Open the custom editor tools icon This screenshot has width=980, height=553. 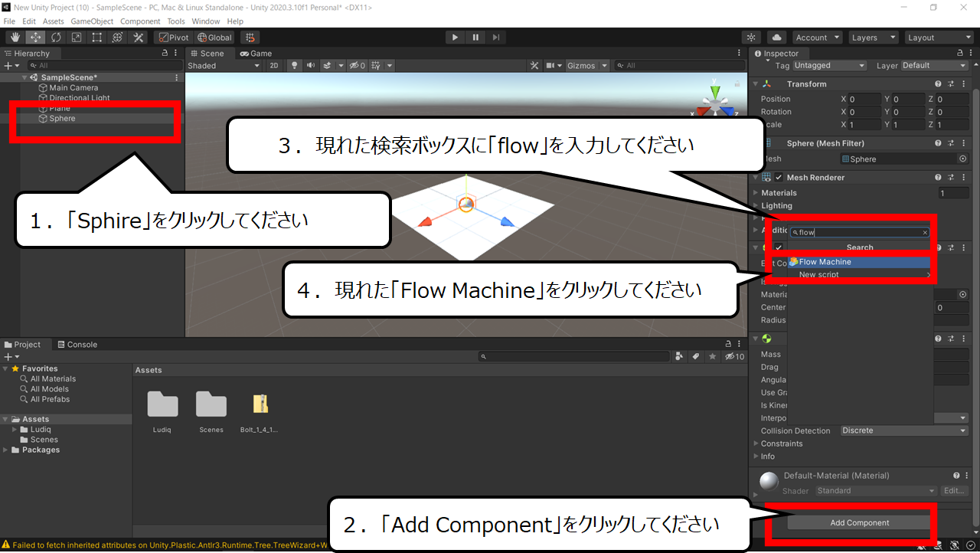[139, 37]
